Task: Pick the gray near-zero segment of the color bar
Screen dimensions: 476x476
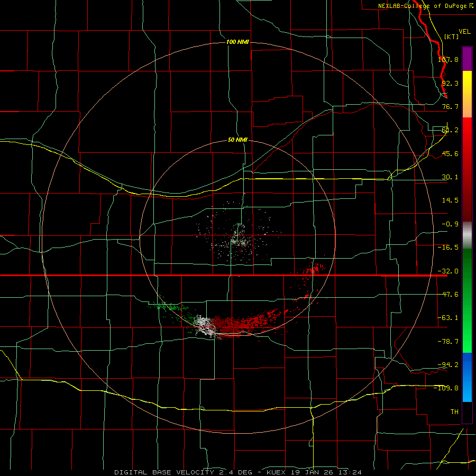Action: pyautogui.click(x=467, y=235)
